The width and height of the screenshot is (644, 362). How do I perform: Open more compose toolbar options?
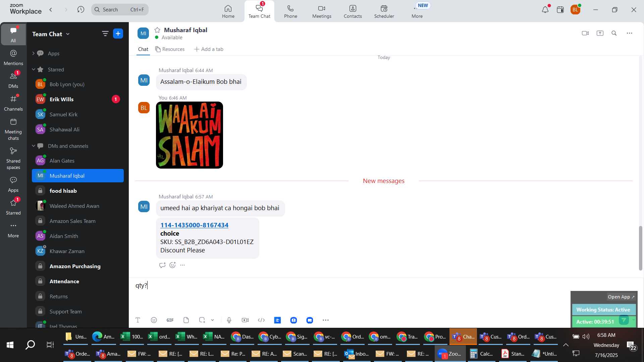[326, 320]
